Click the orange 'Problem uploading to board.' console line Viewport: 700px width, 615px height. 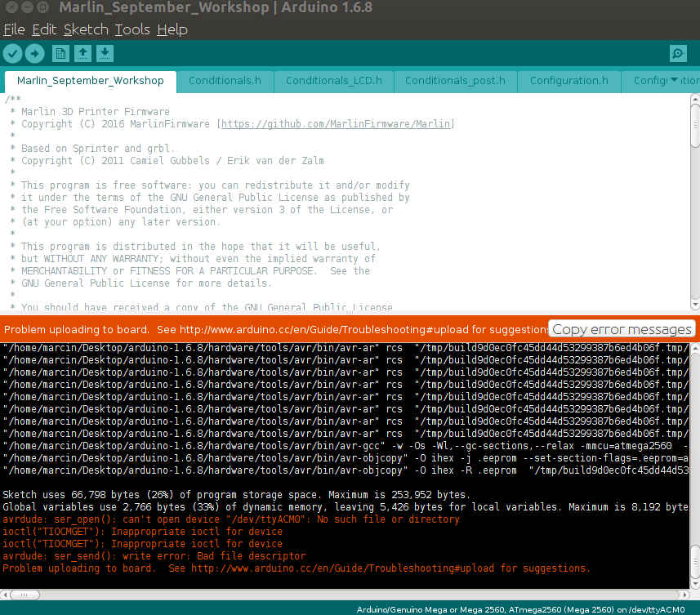296,568
